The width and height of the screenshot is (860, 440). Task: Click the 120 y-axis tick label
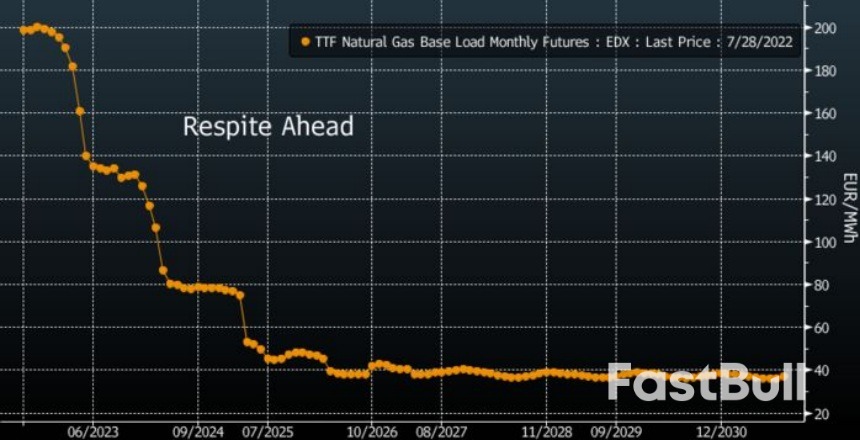click(825, 200)
